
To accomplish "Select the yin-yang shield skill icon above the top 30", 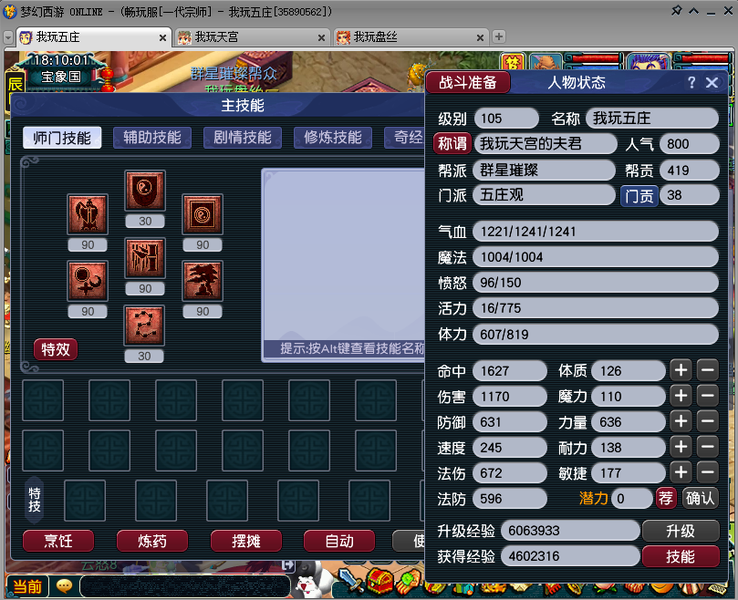I will 145,191.
